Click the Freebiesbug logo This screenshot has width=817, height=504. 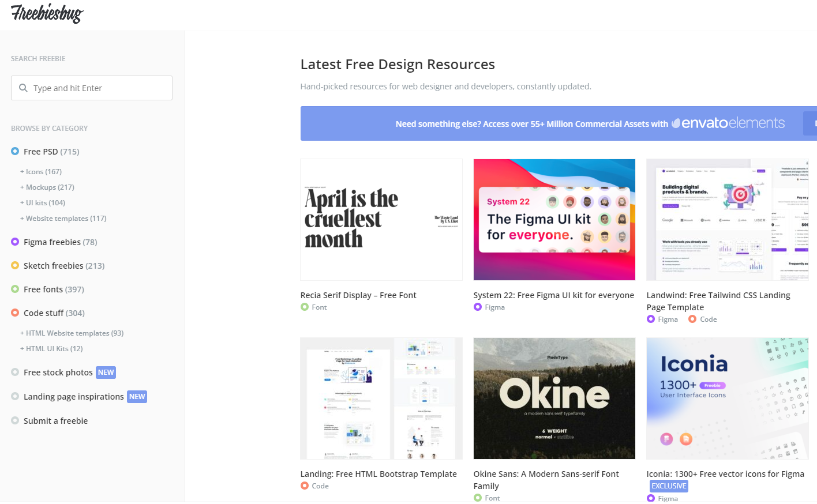(47, 13)
